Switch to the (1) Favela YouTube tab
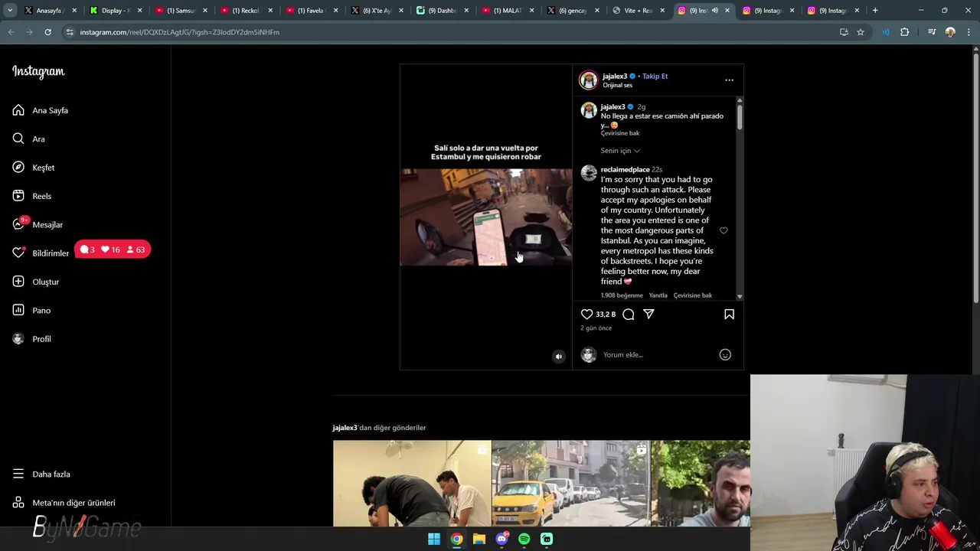 tap(312, 11)
